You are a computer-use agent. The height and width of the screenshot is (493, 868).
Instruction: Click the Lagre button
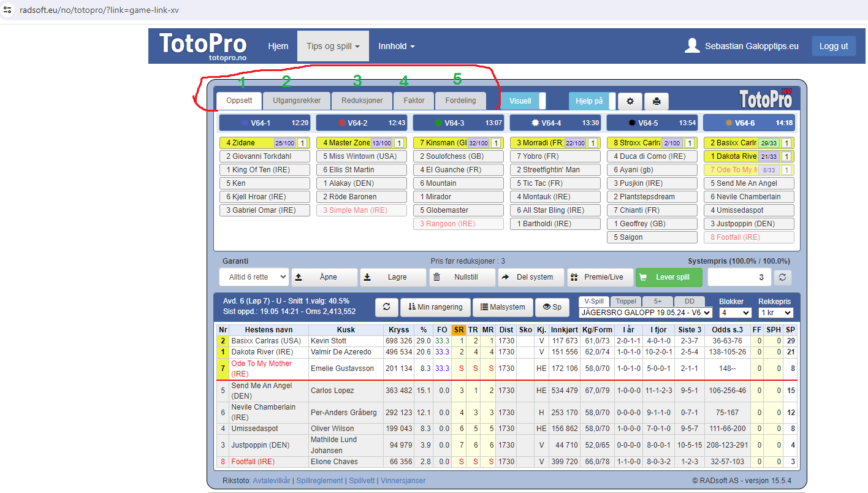click(392, 277)
